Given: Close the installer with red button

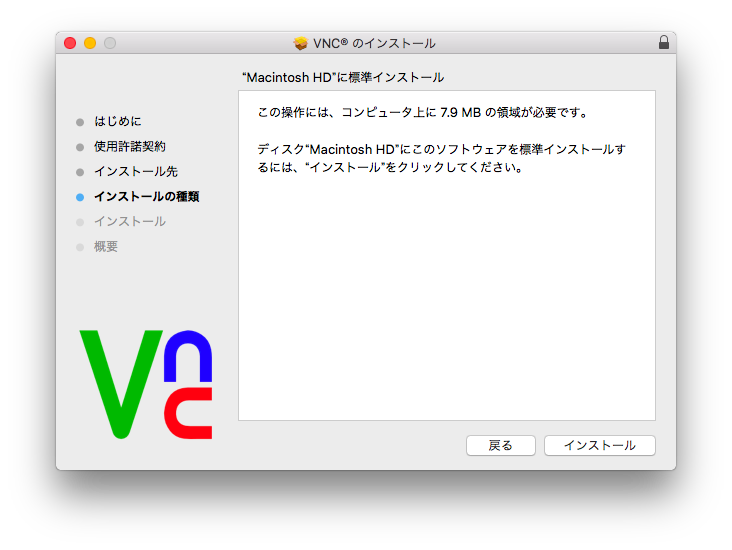Looking at the screenshot, I should (x=70, y=43).
